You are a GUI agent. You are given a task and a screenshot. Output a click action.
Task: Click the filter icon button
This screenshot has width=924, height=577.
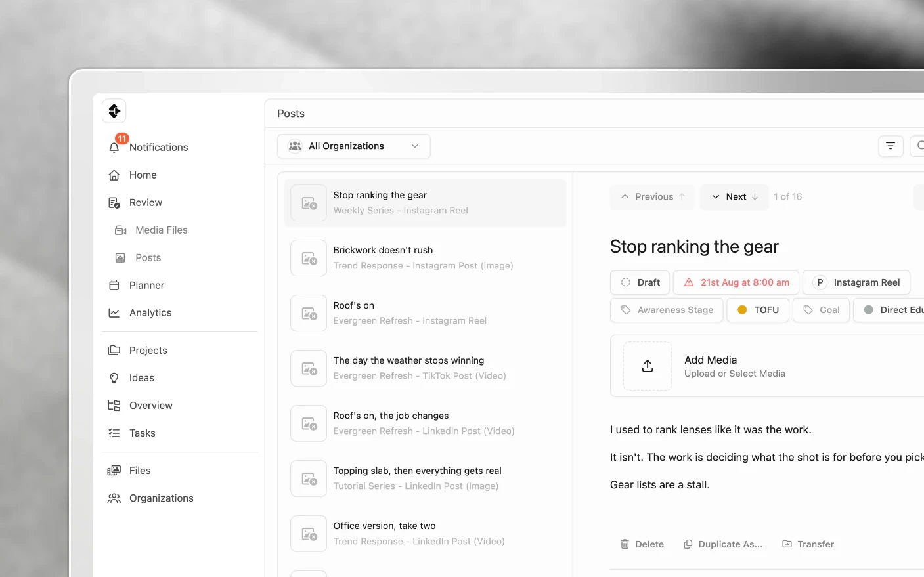point(891,146)
